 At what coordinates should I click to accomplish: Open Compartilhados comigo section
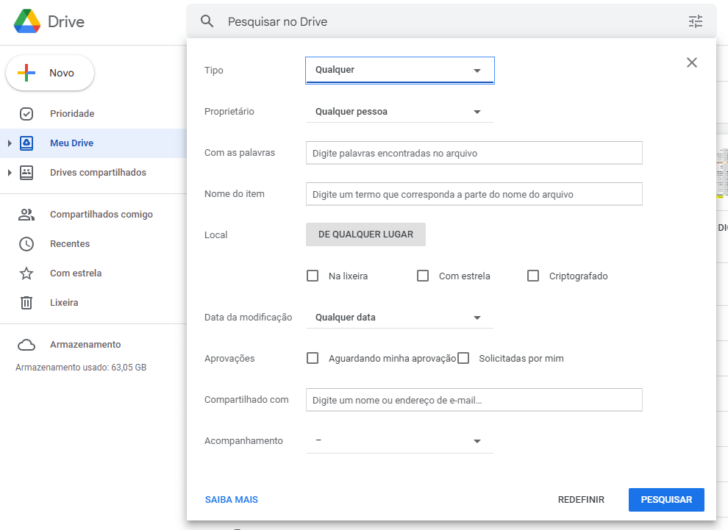point(101,214)
